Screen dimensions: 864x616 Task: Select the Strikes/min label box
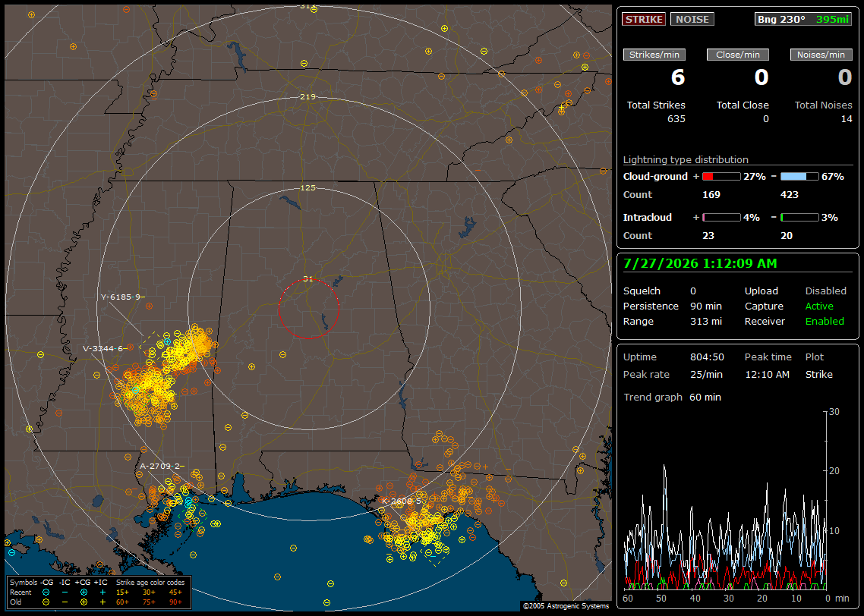(654, 55)
